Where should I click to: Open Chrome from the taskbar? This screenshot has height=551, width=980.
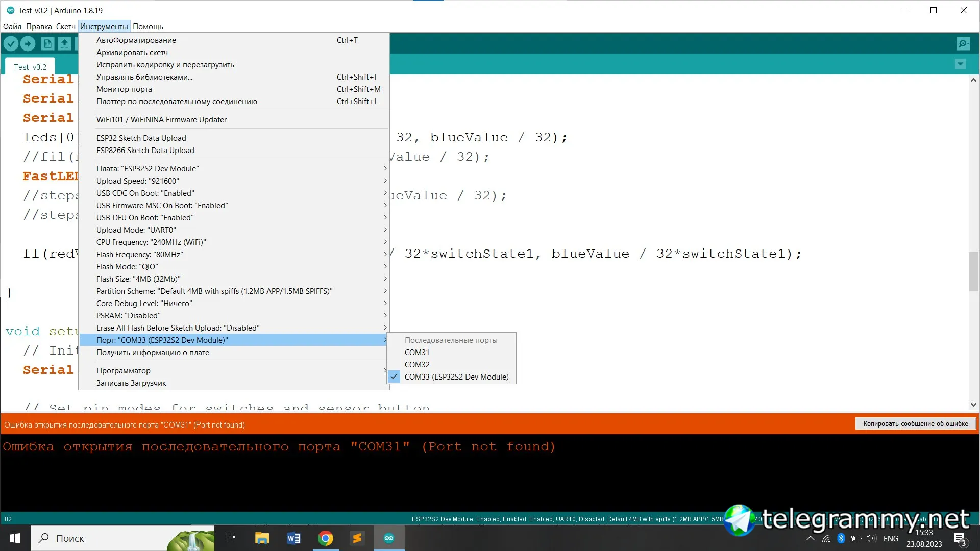coord(325,538)
